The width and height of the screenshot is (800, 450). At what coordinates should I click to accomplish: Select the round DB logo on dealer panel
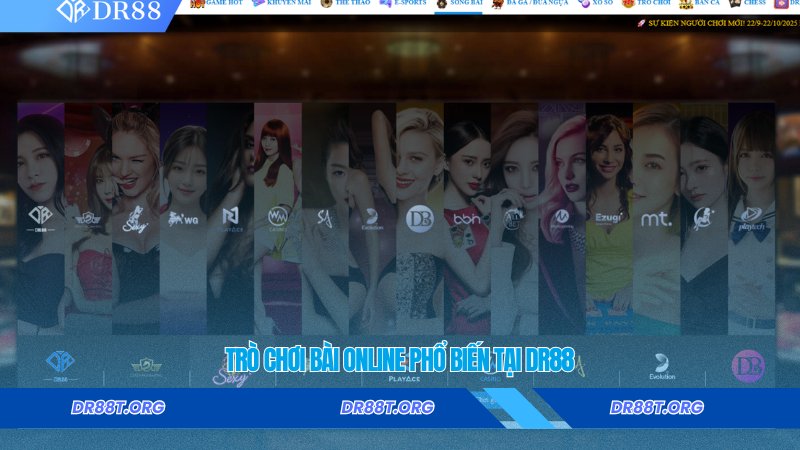click(x=419, y=219)
